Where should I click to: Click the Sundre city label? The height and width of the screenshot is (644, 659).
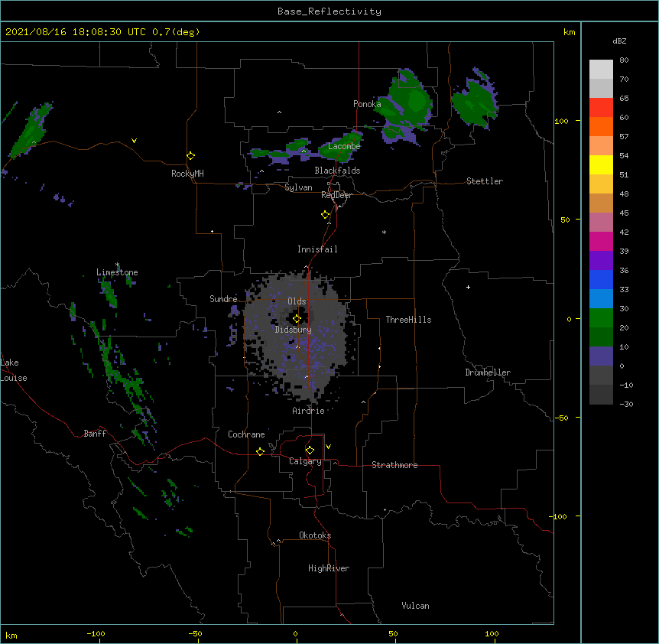coord(223,299)
